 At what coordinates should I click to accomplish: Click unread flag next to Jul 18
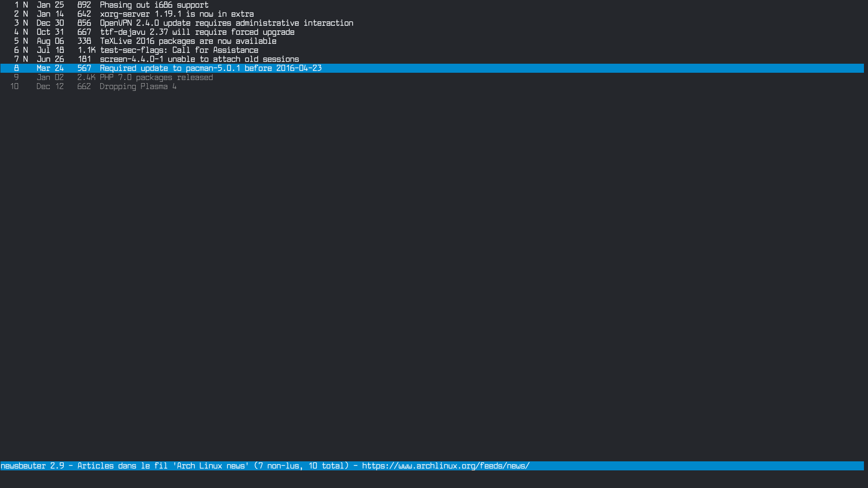tap(25, 50)
